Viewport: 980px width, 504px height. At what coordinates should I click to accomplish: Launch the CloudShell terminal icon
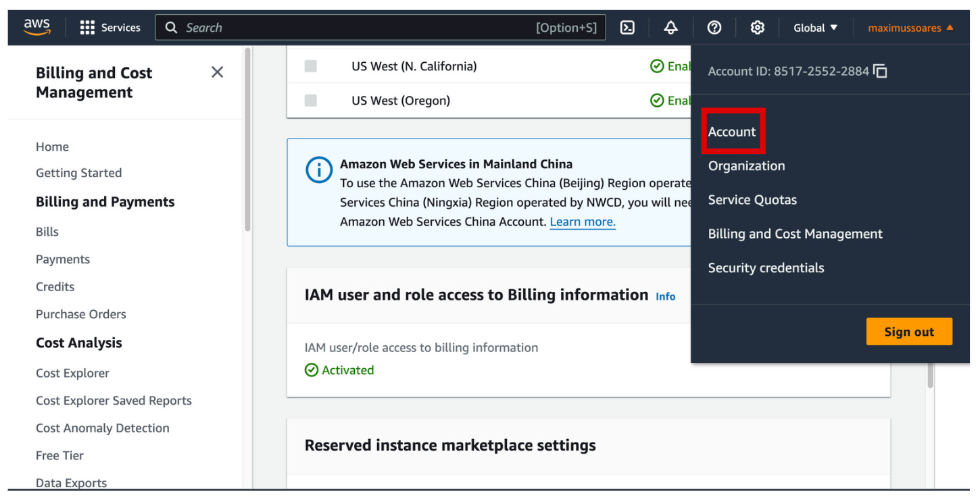click(627, 28)
